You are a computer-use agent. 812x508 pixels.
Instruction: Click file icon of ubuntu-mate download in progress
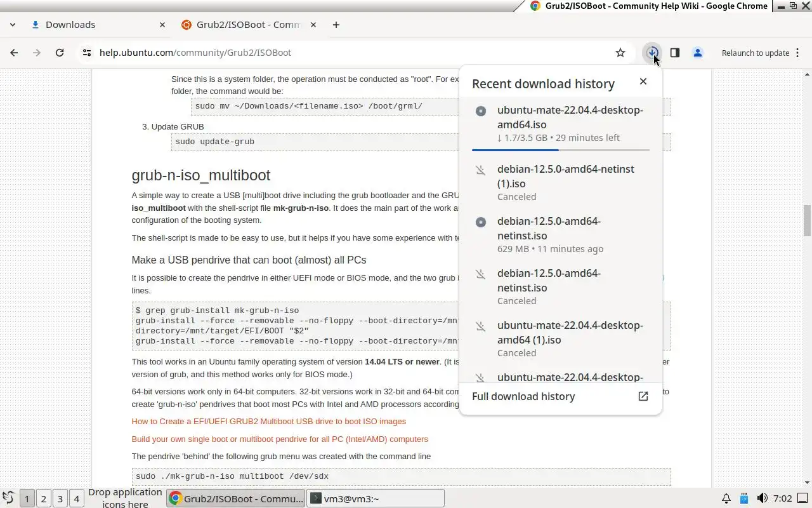481,111
